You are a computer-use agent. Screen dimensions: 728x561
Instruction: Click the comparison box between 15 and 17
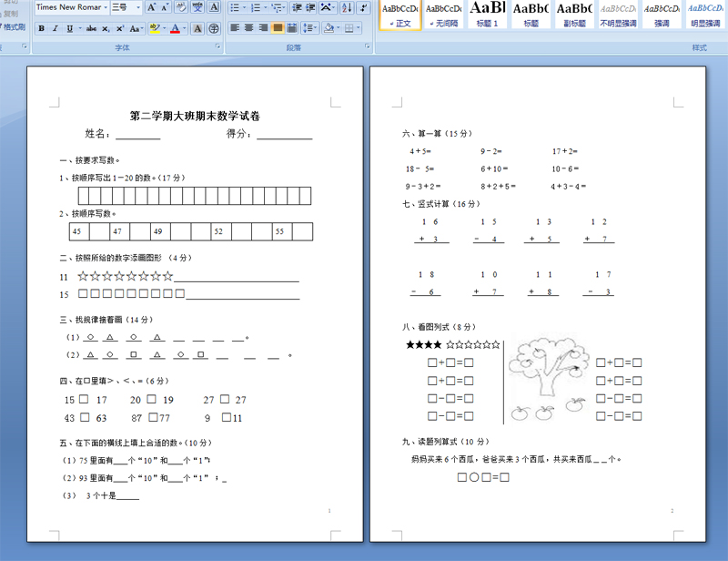(x=84, y=399)
